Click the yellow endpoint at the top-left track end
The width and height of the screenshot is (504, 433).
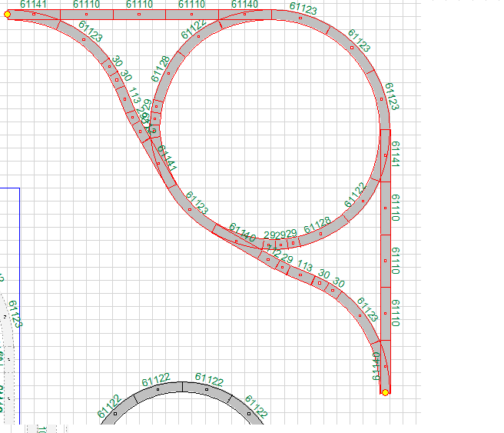8,14
